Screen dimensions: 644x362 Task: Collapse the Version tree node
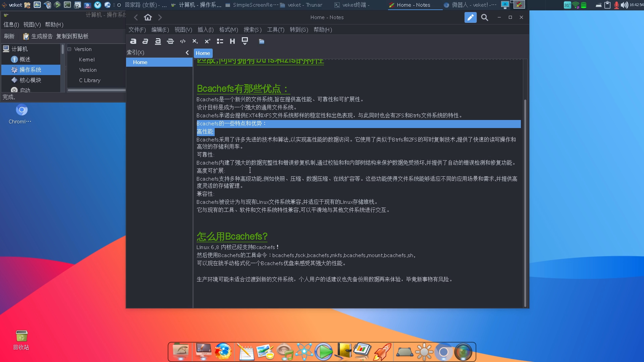pos(69,49)
